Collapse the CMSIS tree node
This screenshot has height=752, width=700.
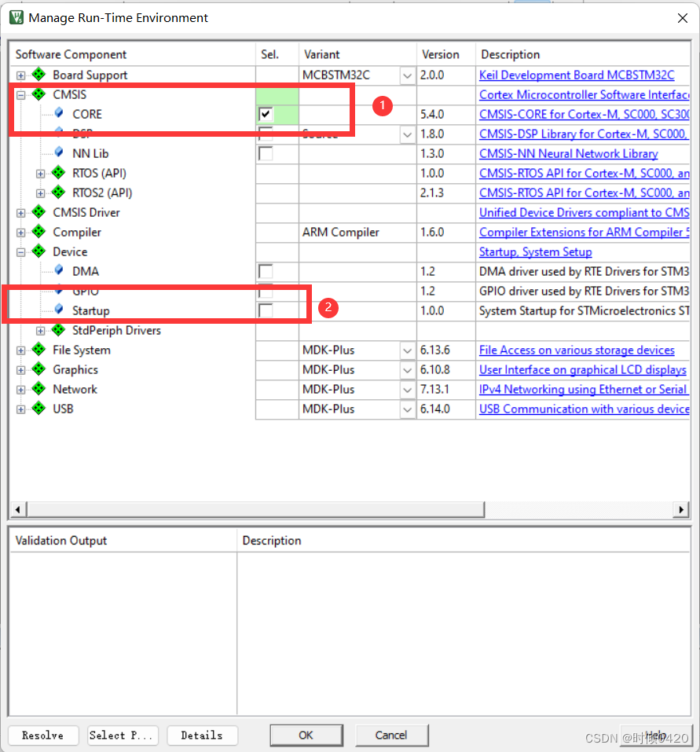pyautogui.click(x=20, y=95)
